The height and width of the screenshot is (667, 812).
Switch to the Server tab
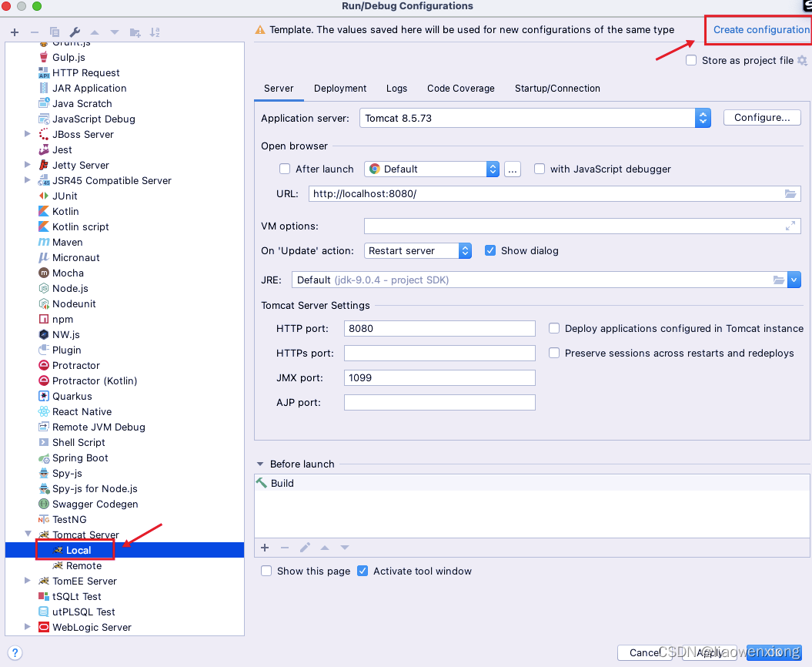point(279,89)
